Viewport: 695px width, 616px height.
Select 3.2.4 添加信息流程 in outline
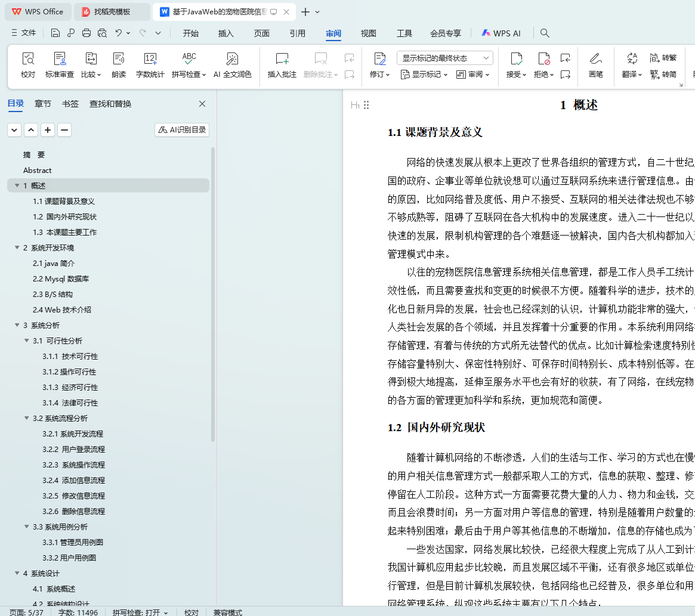(x=73, y=481)
